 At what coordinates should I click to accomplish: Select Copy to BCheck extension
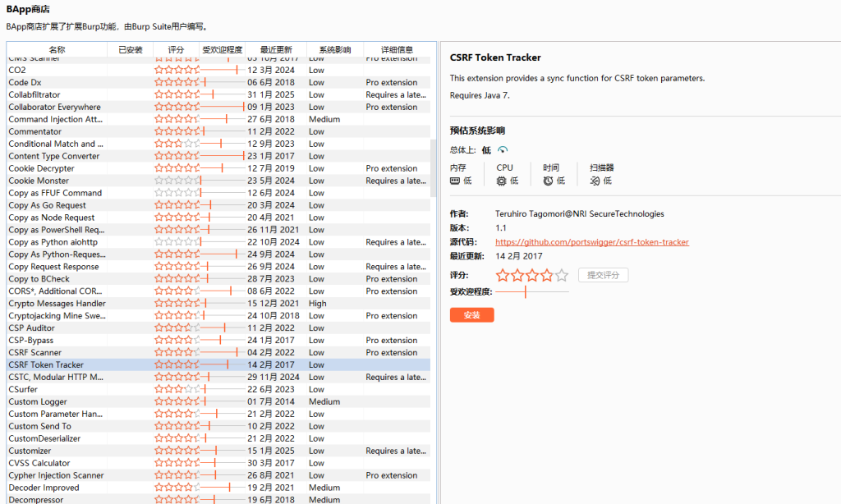218,279
